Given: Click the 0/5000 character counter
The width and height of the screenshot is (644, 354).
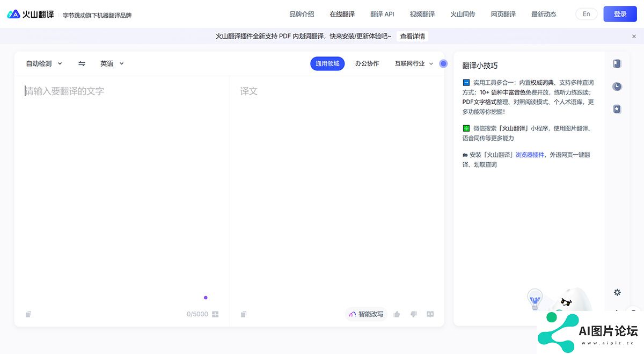Looking at the screenshot, I should [x=197, y=314].
